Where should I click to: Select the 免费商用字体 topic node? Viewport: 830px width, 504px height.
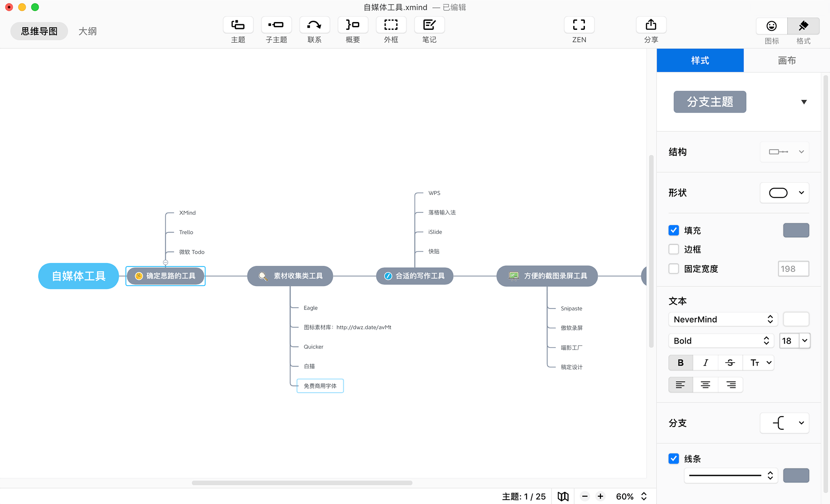point(320,386)
